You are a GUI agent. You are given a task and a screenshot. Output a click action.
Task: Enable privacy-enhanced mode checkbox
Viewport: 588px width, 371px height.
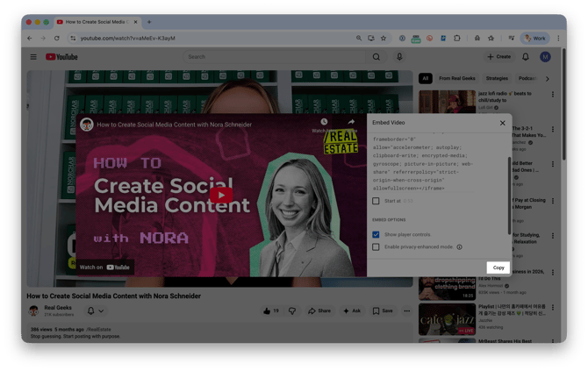click(376, 247)
